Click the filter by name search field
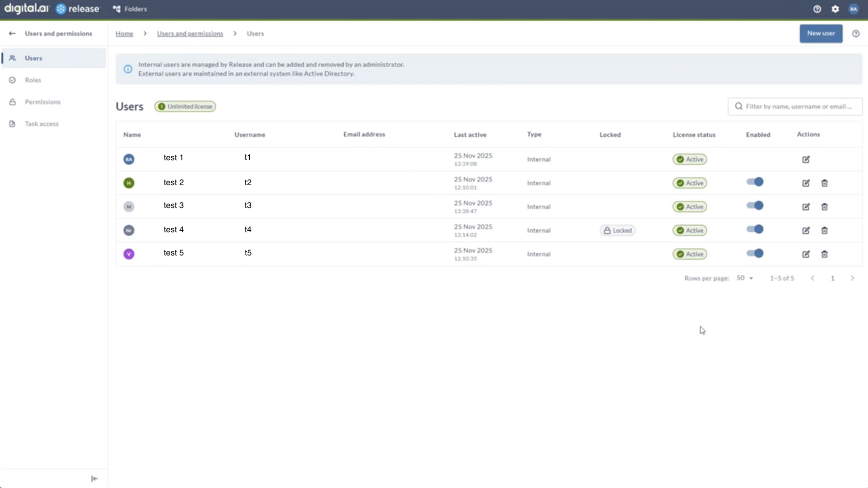The height and width of the screenshot is (488, 868). coord(798,106)
